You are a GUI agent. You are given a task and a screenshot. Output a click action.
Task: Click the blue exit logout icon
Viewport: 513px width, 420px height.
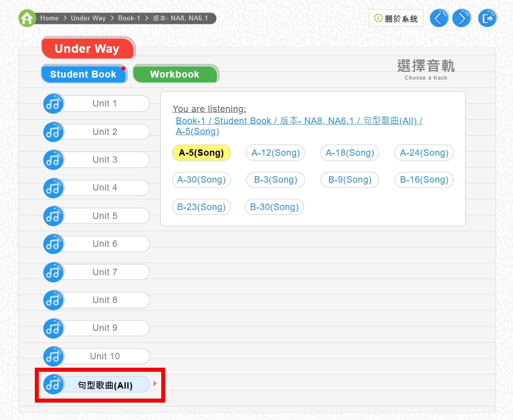tap(487, 18)
